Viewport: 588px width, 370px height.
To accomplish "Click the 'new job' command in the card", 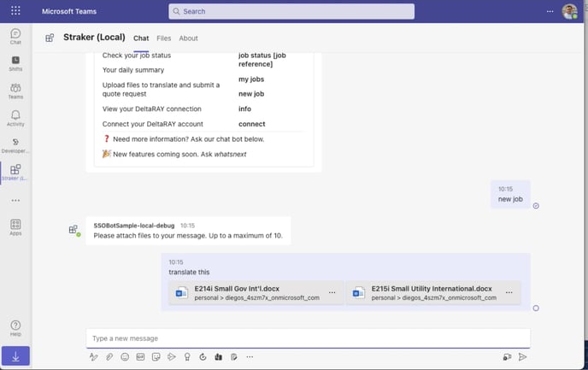I will (x=251, y=94).
